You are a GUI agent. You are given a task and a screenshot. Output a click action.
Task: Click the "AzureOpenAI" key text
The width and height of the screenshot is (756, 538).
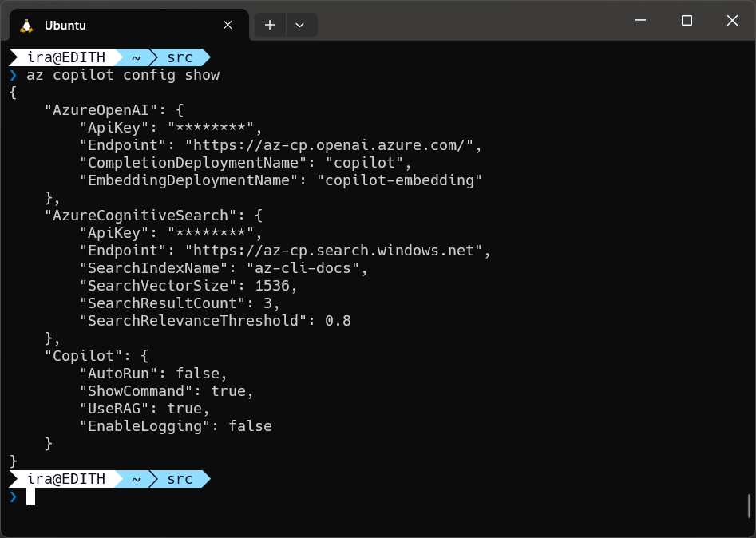click(x=101, y=110)
